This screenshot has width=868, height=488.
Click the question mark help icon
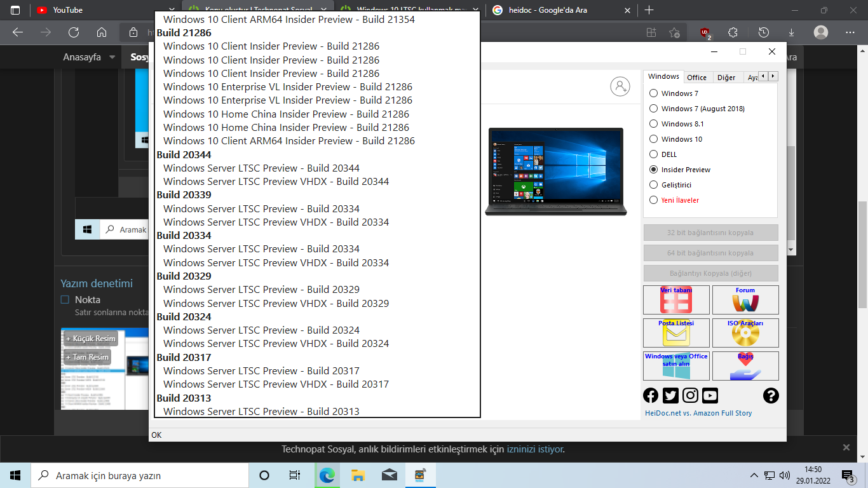pos(771,396)
